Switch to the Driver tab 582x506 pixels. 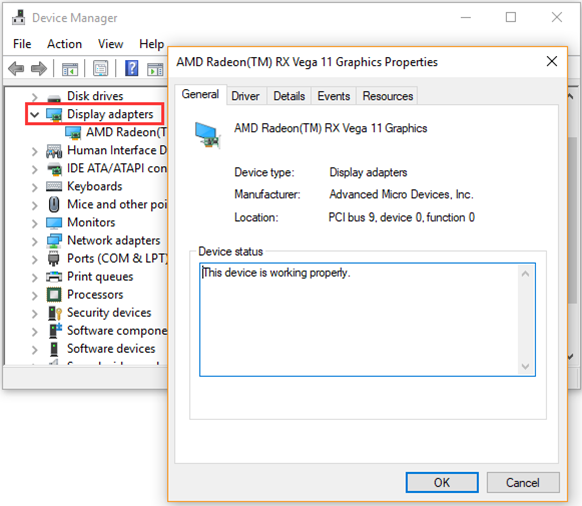coord(245,96)
